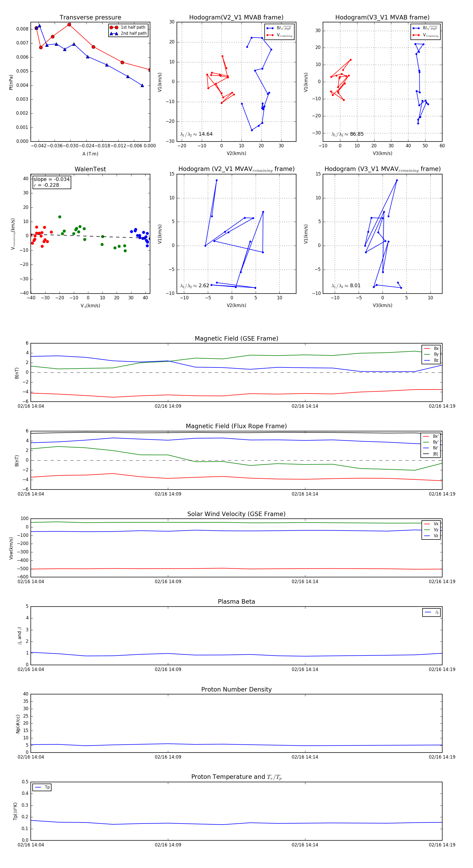Select the "By'" legend entry in Flux Rope plot
Screen dimensions: 473x868
tap(431, 442)
